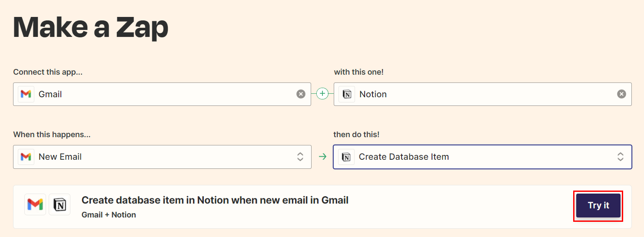
Task: Open the Create Database Item dropdown arrows
Action: pos(621,157)
